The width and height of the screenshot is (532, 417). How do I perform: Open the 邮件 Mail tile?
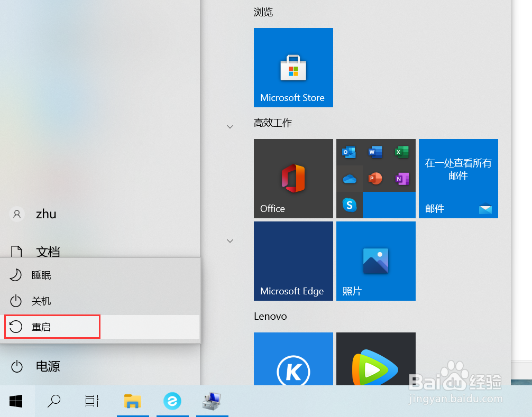pos(458,178)
